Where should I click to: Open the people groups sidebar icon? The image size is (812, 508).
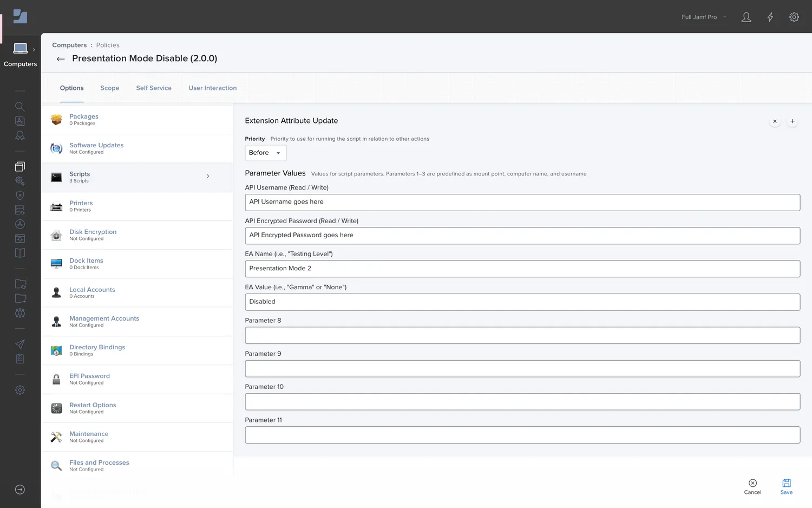click(x=20, y=313)
